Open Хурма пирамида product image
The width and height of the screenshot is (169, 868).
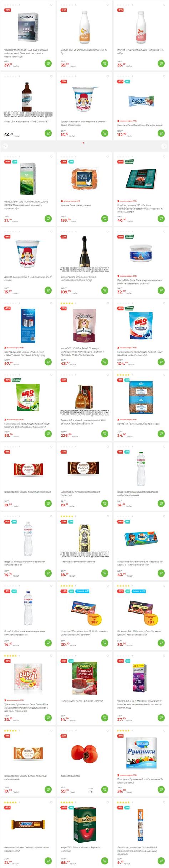point(84,753)
